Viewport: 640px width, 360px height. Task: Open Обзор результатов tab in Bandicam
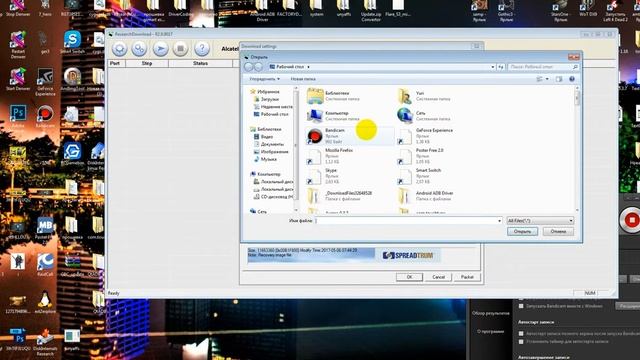(x=491, y=313)
